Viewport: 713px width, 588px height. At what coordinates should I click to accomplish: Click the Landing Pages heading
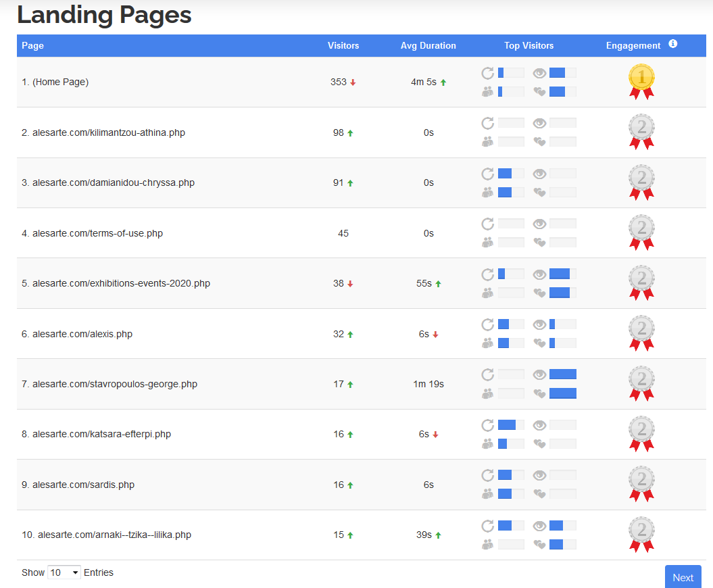104,15
